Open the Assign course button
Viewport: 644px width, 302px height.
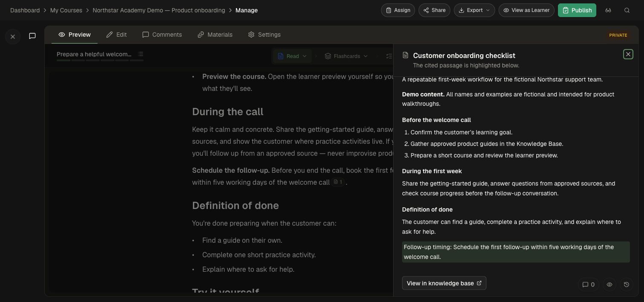[x=398, y=10]
